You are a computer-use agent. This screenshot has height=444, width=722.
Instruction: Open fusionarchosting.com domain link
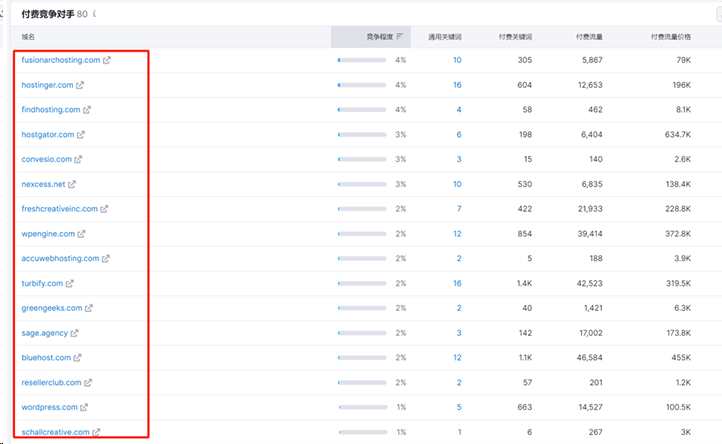61,60
